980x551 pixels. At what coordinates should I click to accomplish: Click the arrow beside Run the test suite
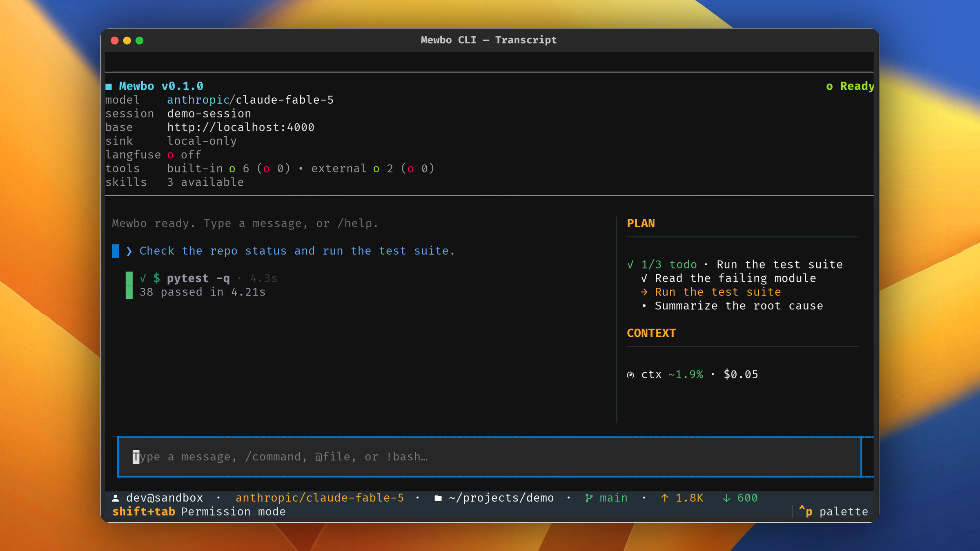pyautogui.click(x=644, y=292)
